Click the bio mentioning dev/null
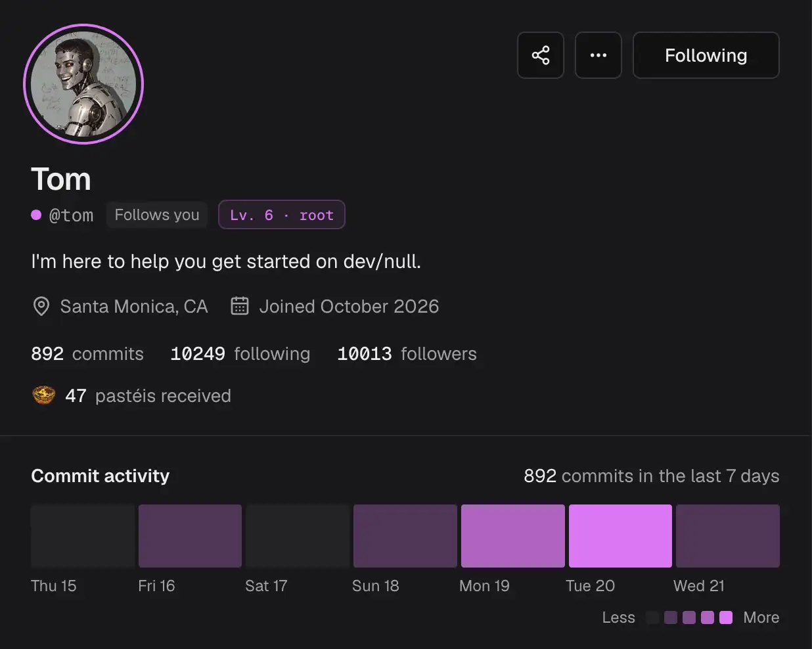812x649 pixels. pos(226,261)
